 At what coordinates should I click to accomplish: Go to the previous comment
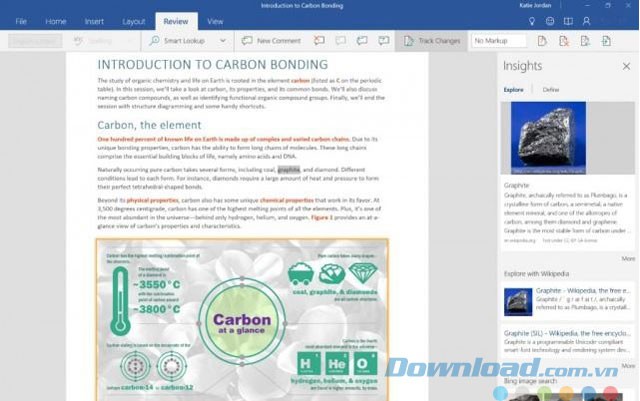point(341,41)
